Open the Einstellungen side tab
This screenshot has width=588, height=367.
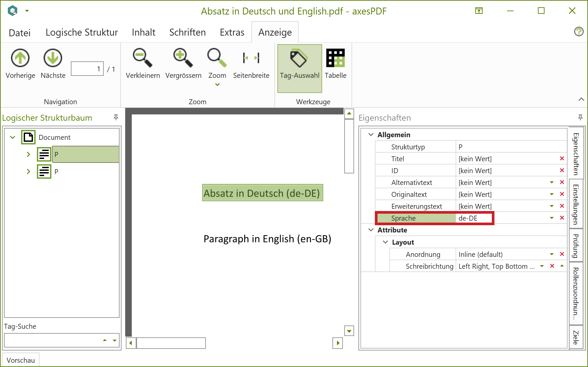pyautogui.click(x=576, y=204)
